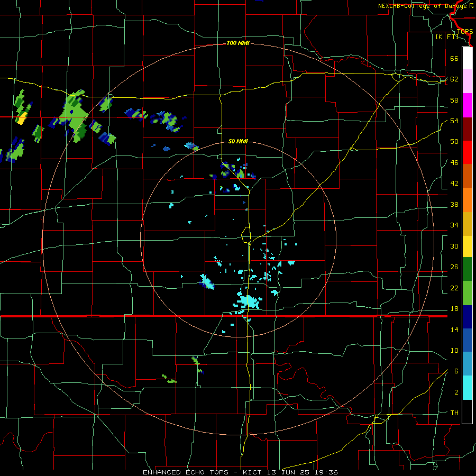Click the legend value "66"

(x=454, y=58)
